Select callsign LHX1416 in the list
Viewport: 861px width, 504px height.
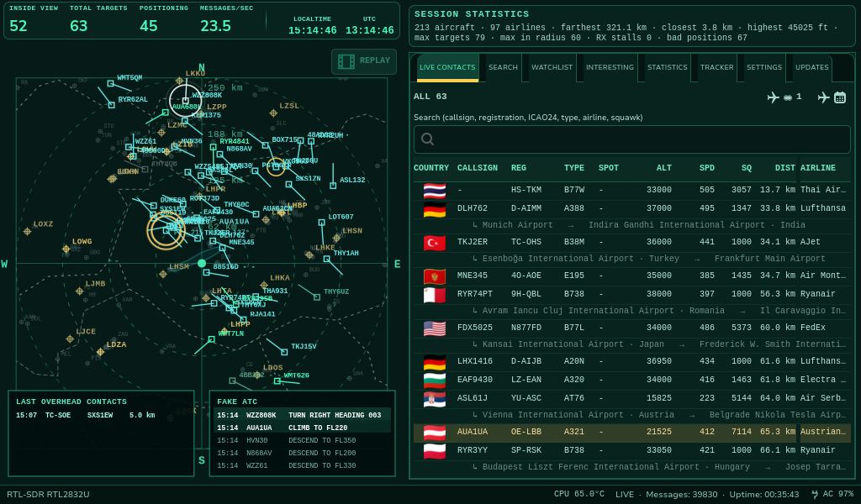click(475, 361)
